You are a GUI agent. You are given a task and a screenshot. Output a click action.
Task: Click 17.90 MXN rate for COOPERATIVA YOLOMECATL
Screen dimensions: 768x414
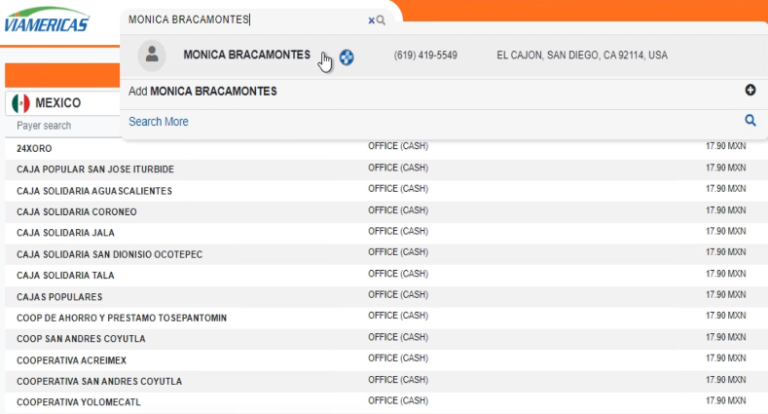pyautogui.click(x=726, y=401)
